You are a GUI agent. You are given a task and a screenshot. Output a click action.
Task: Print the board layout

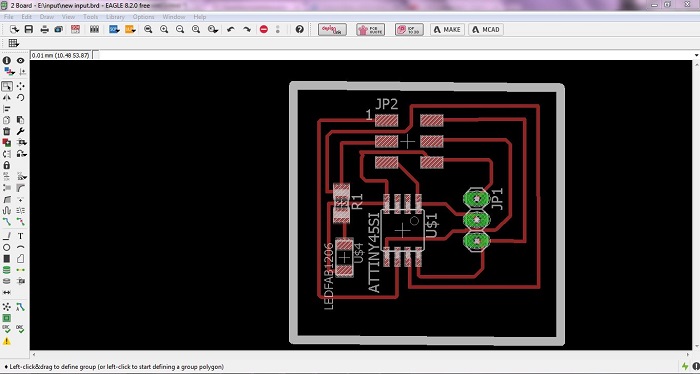click(45, 29)
